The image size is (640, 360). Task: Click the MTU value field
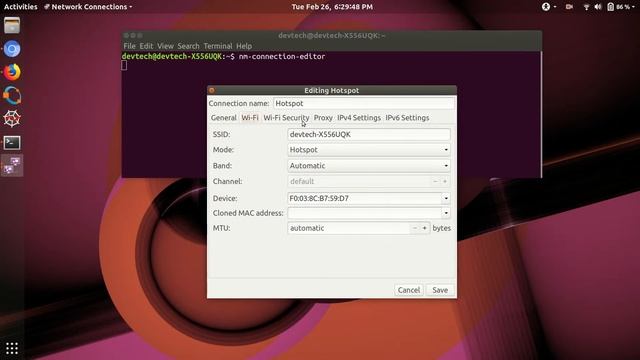click(349, 228)
